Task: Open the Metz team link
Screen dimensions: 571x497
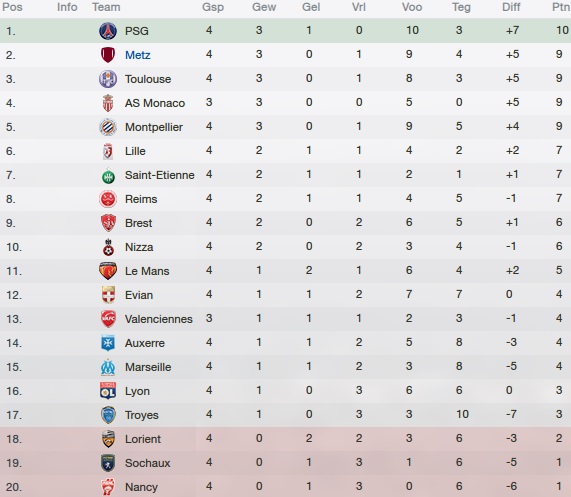Action: tap(138, 55)
